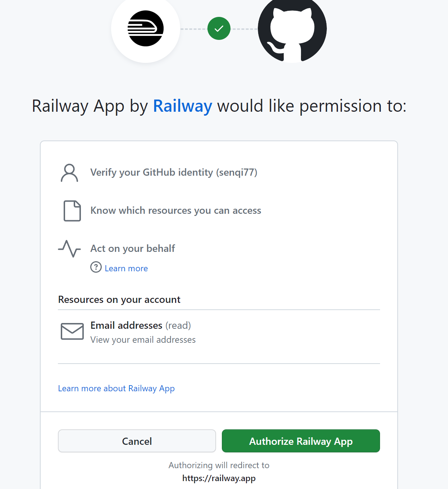Open Learn more about Railway App link
This screenshot has height=489, width=448.
116,388
